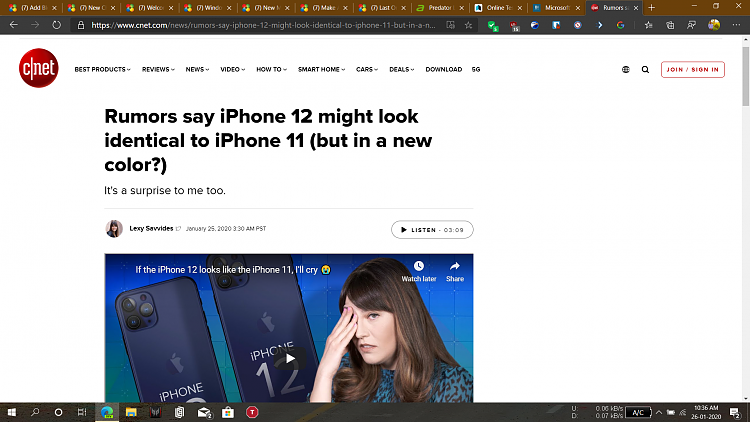Click the browser forward arrow
Viewport: 750px width, 422px height.
click(35, 25)
